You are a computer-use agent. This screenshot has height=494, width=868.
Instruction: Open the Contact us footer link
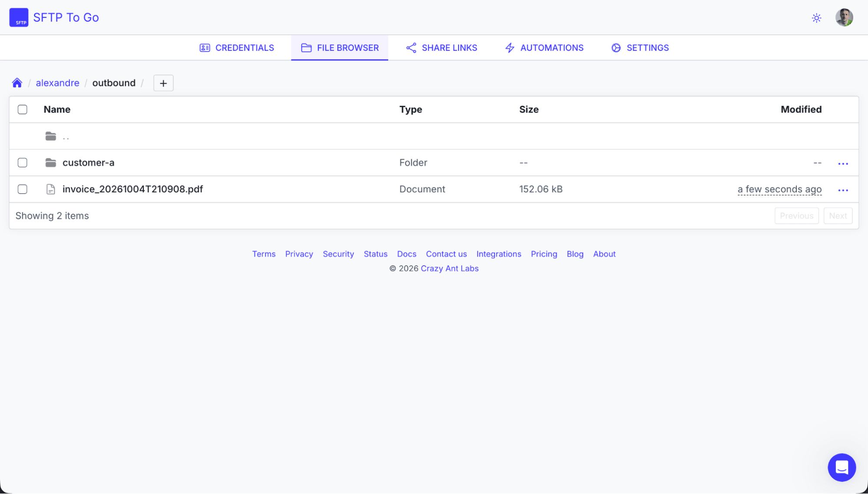tap(446, 254)
